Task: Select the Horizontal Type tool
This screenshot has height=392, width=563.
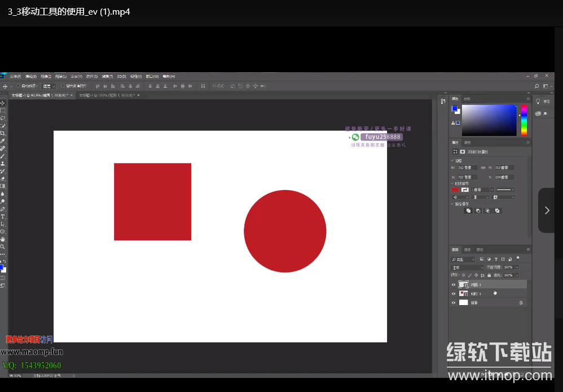Action: point(3,217)
